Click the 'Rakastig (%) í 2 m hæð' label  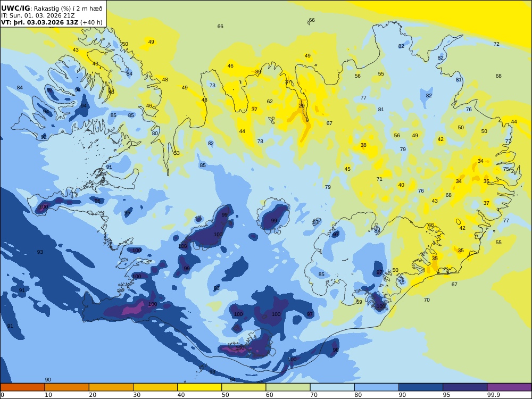tap(68, 9)
